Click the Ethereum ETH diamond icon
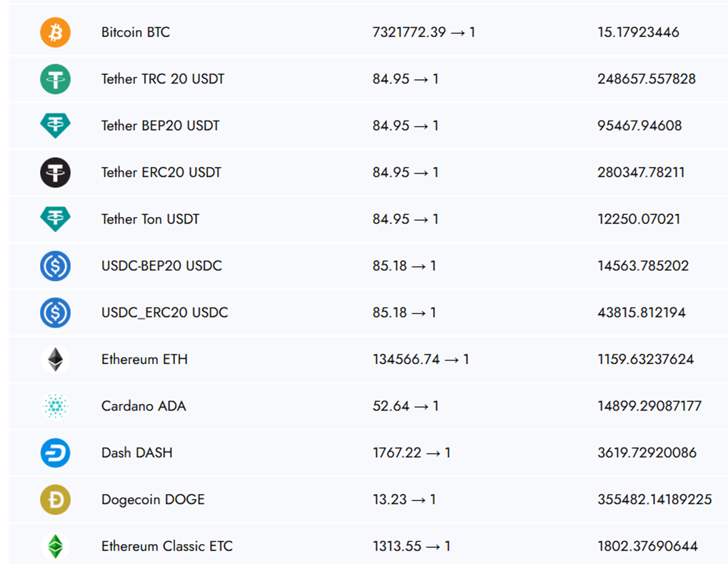Screen dimensions: 728x564 click(x=55, y=359)
